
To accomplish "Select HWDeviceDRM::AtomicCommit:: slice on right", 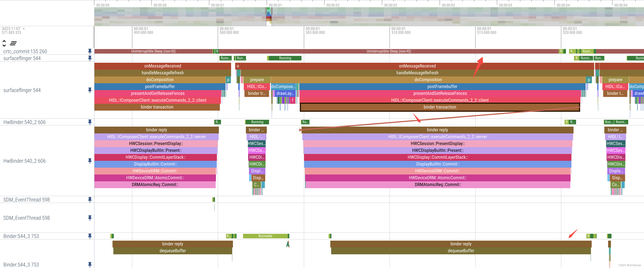I will pyautogui.click(x=437, y=178).
